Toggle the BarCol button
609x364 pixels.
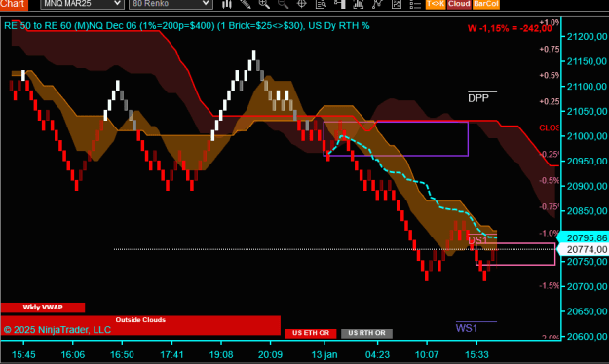click(x=486, y=4)
